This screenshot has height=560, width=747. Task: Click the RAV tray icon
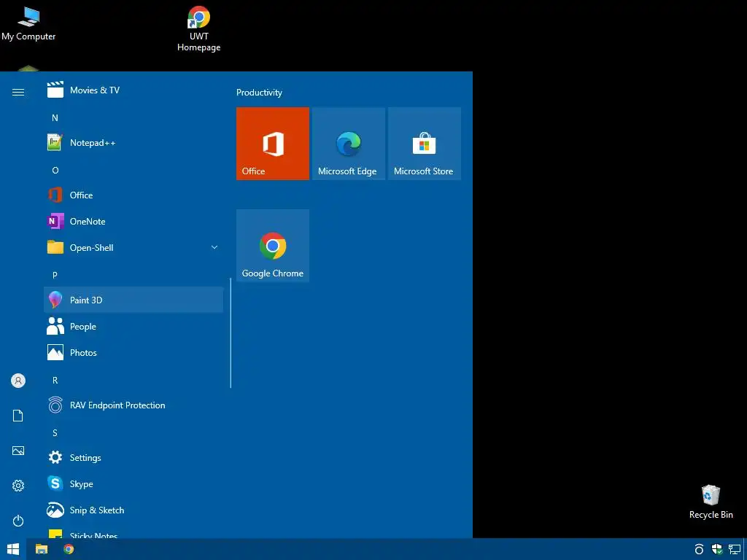[699, 549]
